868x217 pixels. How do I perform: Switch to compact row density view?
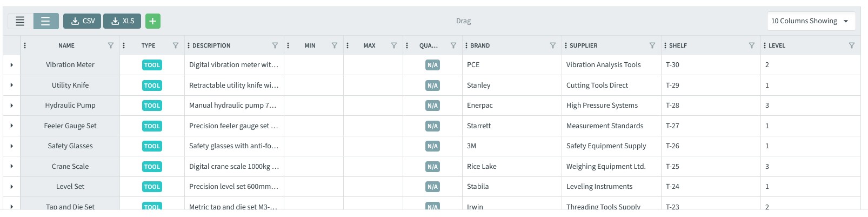[x=20, y=21]
